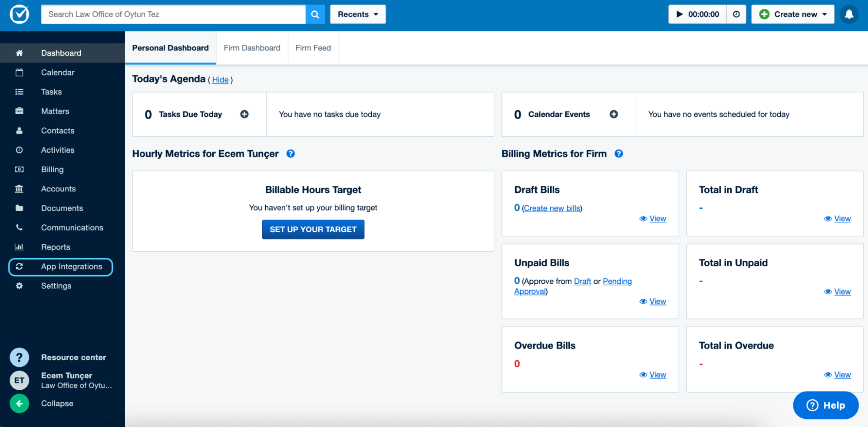Add a task due today with plus icon

(244, 114)
